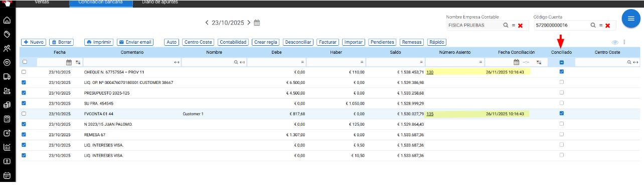
Task: Open Número Asiento filter operator
Action: click(480, 62)
